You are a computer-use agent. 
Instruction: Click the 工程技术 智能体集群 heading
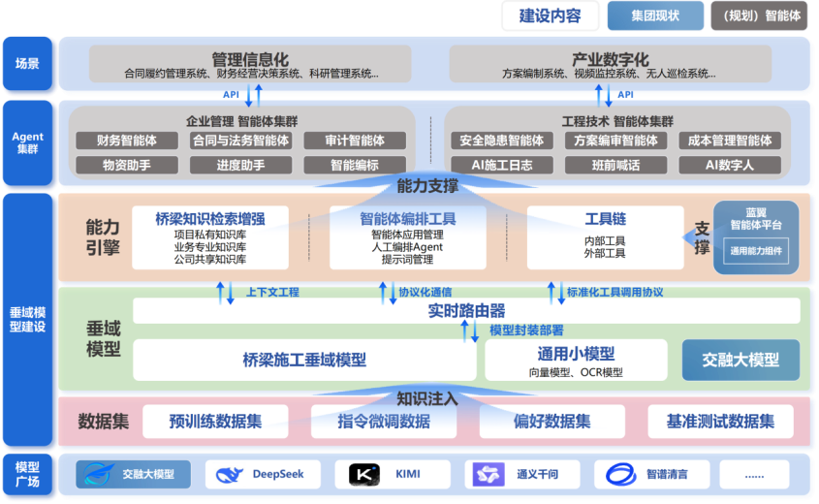pyautogui.click(x=617, y=122)
